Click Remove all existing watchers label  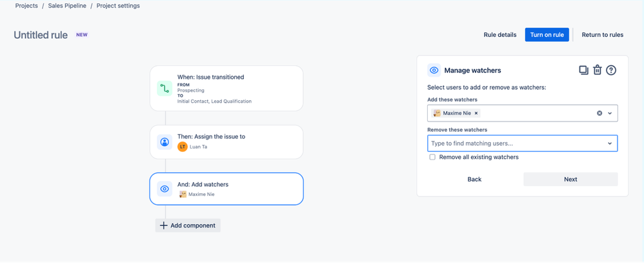pyautogui.click(x=479, y=157)
